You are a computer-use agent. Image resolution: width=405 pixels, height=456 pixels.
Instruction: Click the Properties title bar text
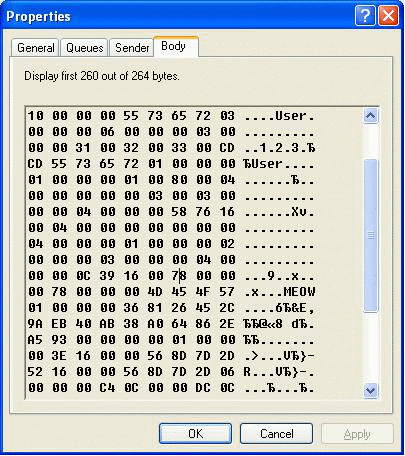tap(38, 16)
